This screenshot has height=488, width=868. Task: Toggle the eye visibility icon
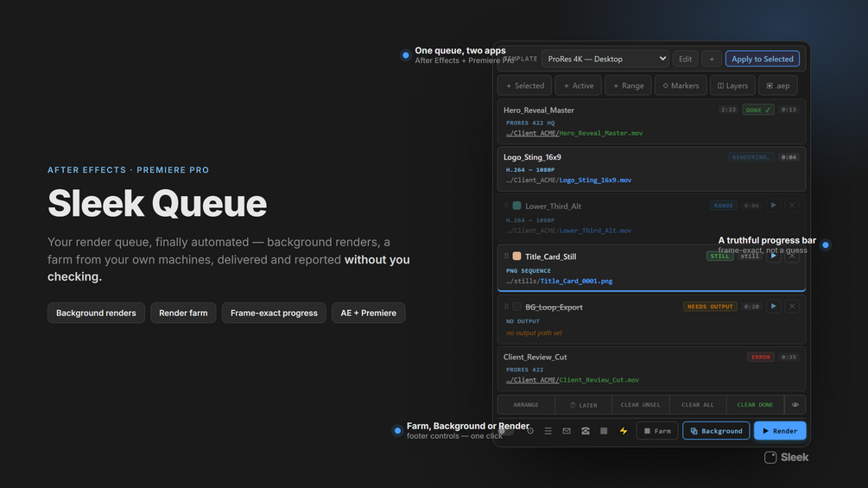point(795,405)
